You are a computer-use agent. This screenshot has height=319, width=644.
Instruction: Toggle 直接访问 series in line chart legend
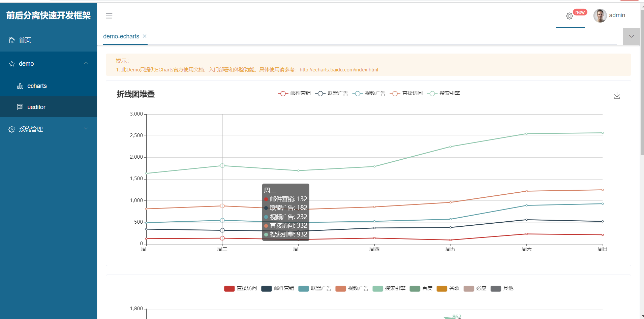coord(406,93)
